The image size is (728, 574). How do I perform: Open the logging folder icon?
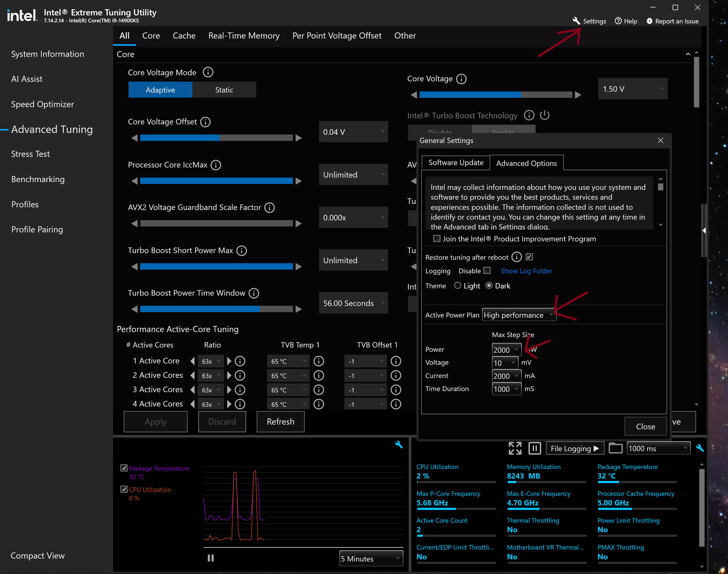click(x=616, y=448)
